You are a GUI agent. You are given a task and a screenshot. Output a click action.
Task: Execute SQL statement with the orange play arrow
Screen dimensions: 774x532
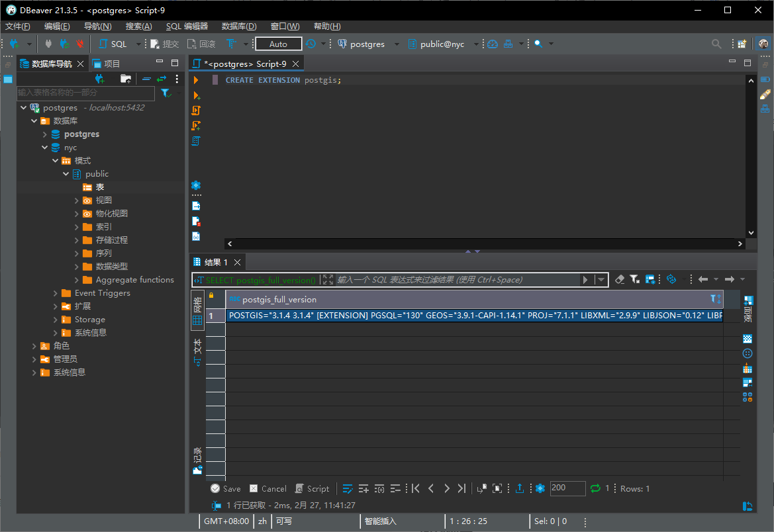coord(196,80)
